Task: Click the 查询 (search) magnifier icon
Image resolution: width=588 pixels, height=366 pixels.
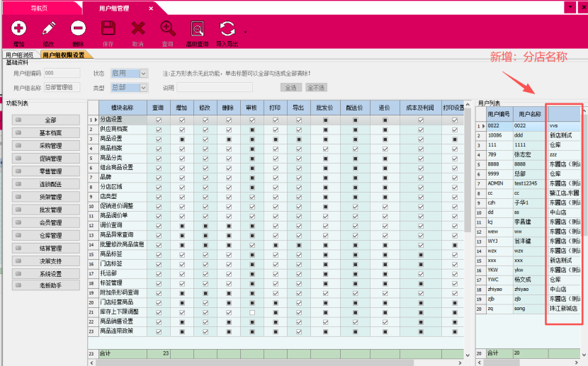Action: 168,28
